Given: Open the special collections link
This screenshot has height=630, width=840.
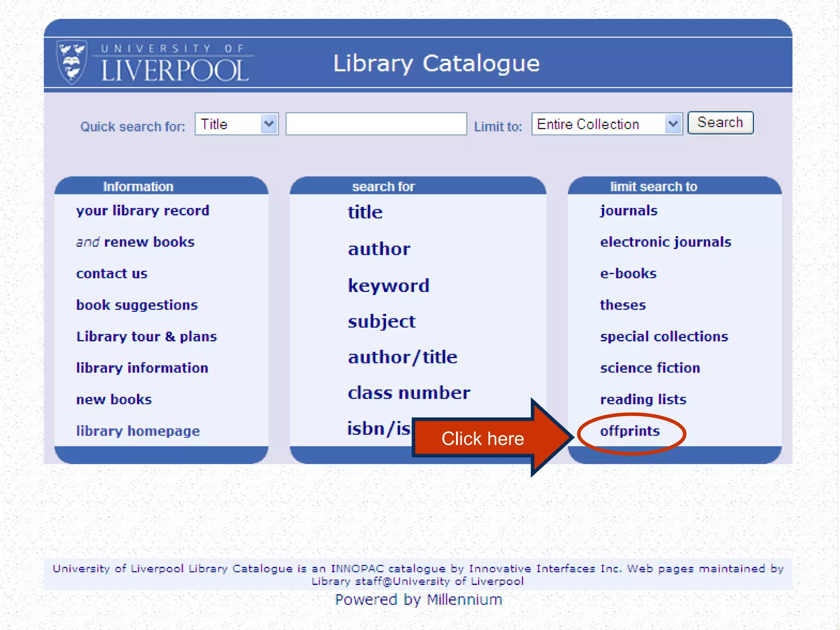Looking at the screenshot, I should click(x=664, y=337).
